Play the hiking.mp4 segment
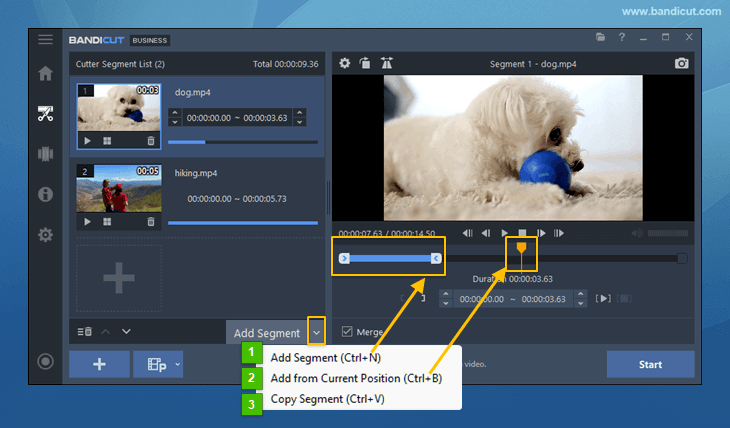Image resolution: width=730 pixels, height=428 pixels. tap(87, 222)
